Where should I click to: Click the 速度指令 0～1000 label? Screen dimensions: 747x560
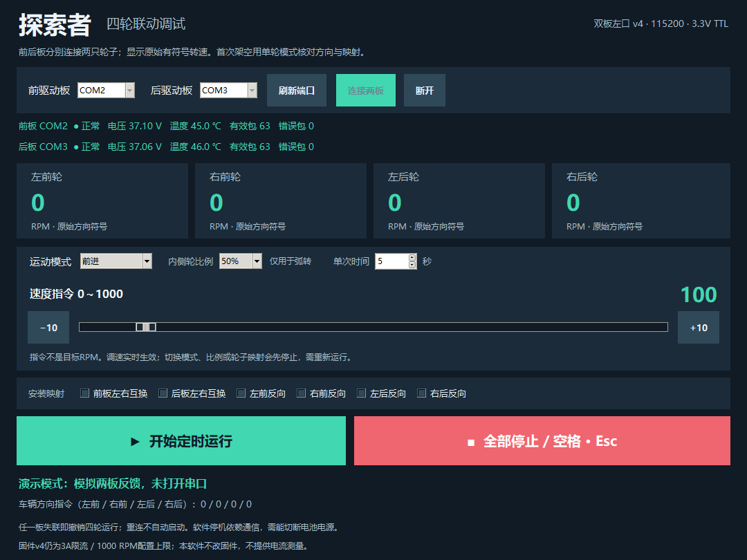pyautogui.click(x=76, y=295)
